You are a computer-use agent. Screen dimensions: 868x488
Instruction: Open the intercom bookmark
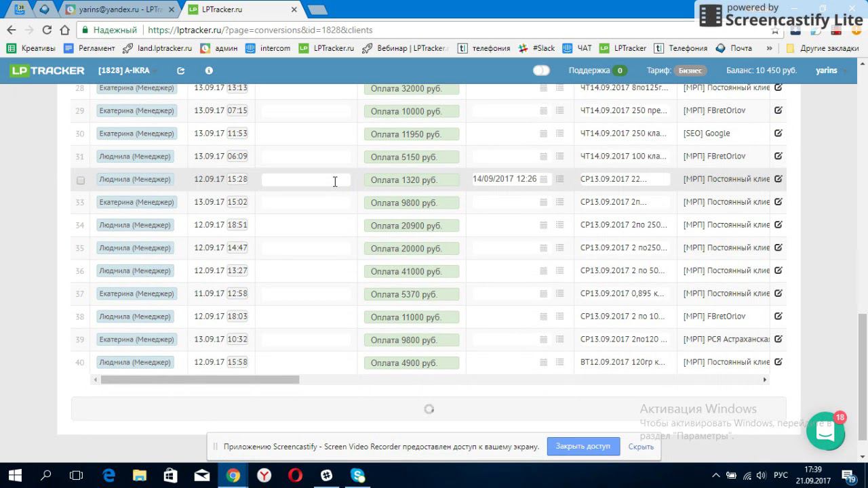[x=268, y=48]
